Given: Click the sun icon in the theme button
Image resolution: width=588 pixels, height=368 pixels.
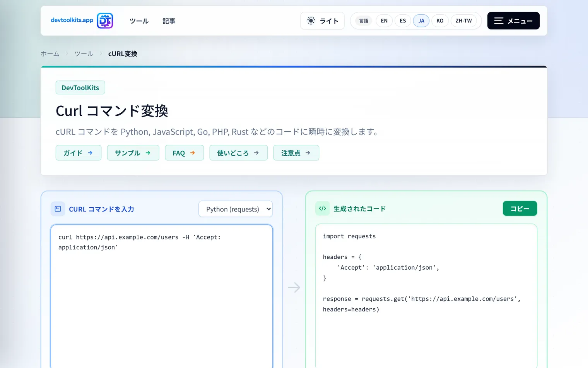Looking at the screenshot, I should coord(311,21).
